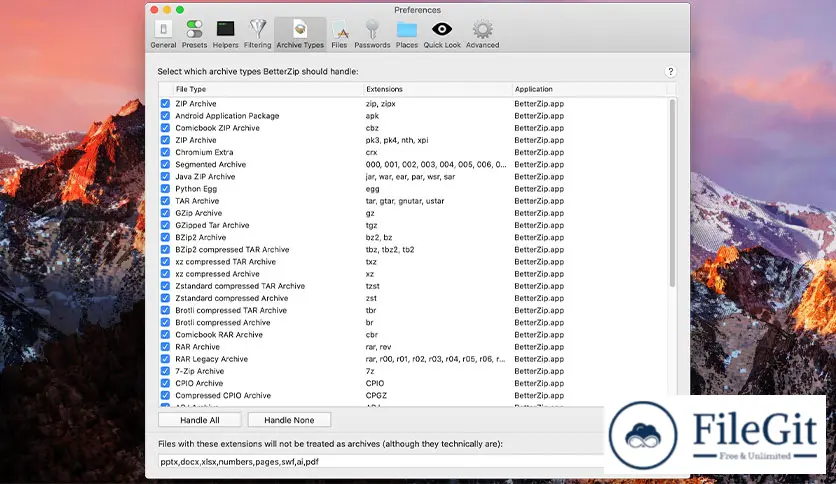This screenshot has width=836, height=484.
Task: Select the xz compressed Archive row
Action: (414, 274)
